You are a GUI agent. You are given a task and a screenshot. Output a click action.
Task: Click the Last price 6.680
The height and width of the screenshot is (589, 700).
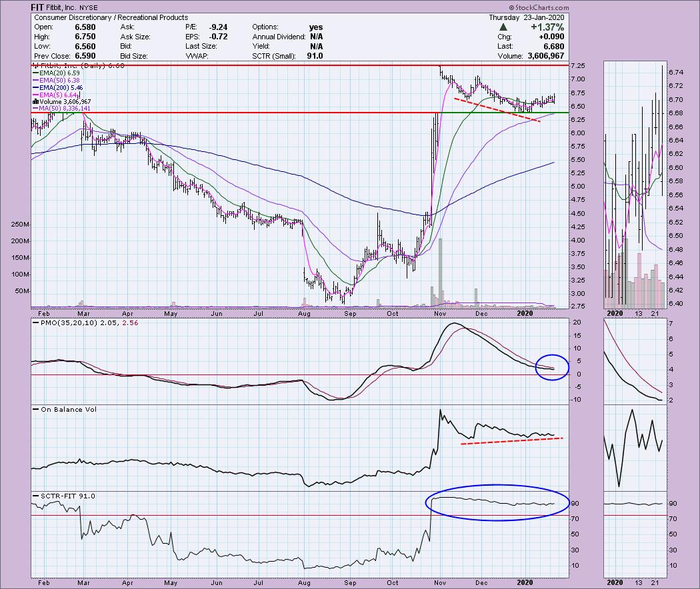click(x=553, y=47)
